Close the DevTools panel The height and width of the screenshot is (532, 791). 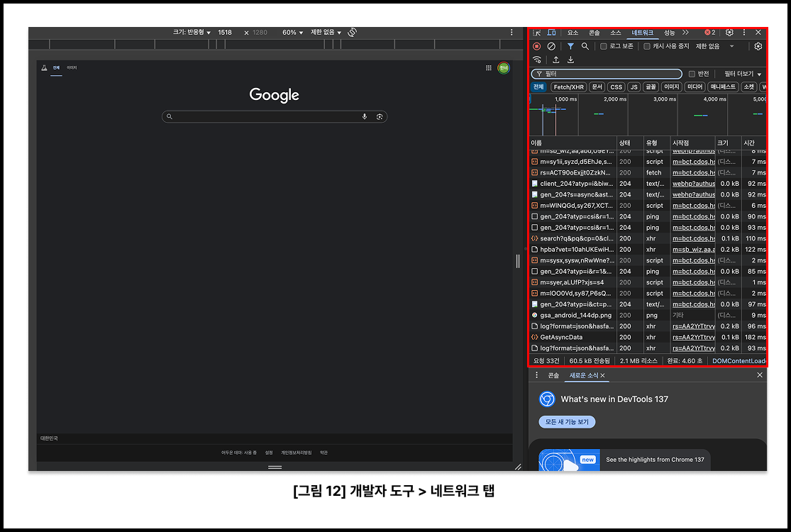click(758, 32)
